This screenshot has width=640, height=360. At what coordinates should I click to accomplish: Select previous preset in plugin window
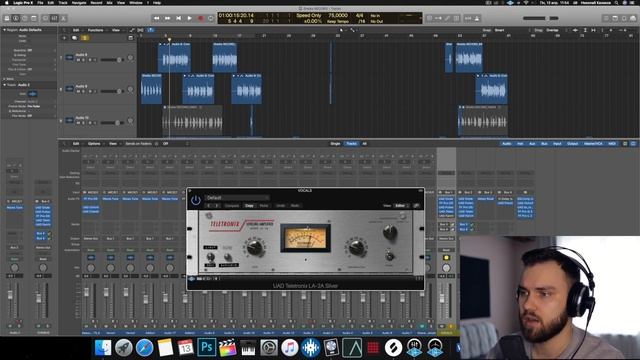click(209, 206)
